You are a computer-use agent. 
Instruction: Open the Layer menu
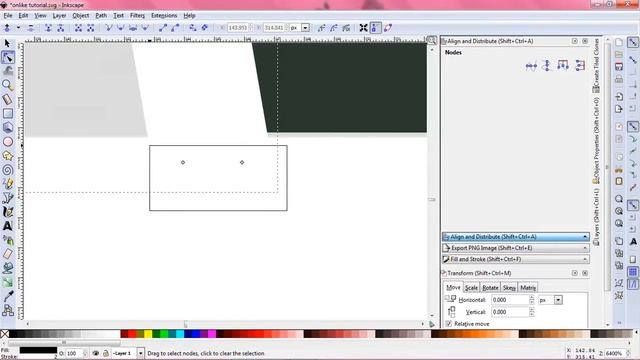59,16
